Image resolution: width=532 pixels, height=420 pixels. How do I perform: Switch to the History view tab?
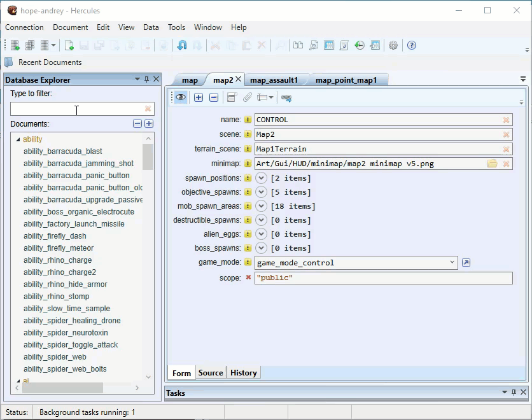(244, 373)
